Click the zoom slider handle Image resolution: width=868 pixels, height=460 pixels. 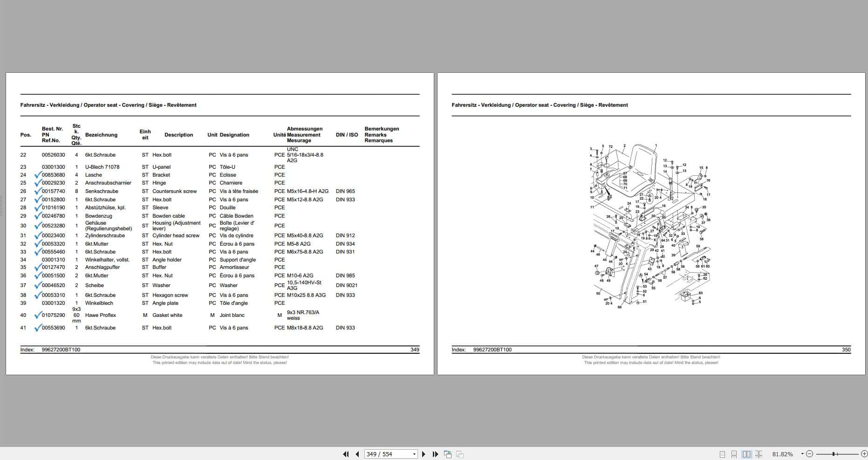point(834,454)
